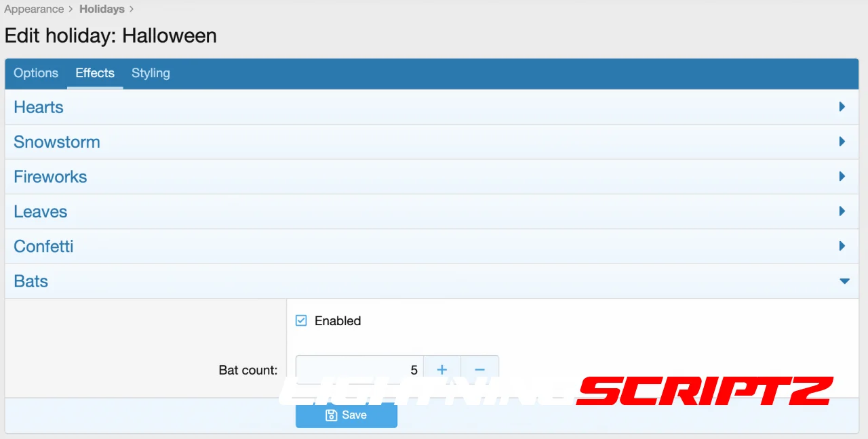Click the Bats section heading
The height and width of the screenshot is (439, 868).
31,281
